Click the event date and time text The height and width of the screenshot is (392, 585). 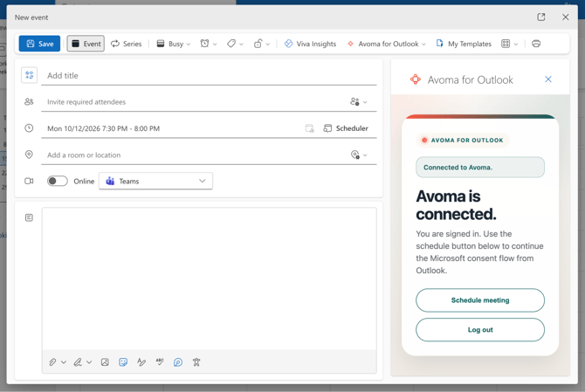103,128
